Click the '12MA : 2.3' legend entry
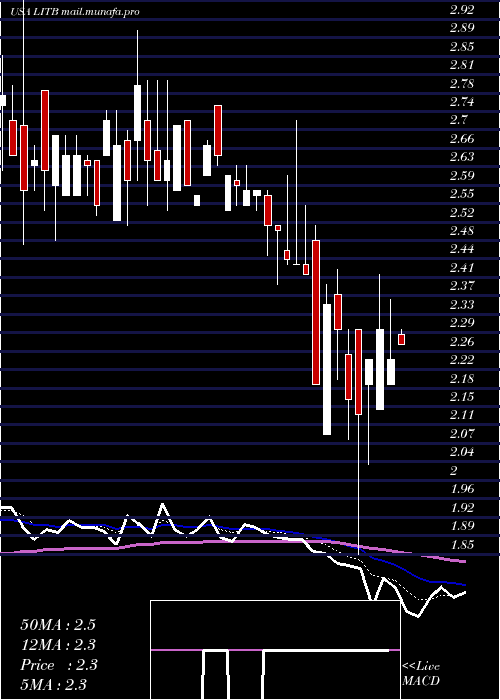Screen dimensions: 500x700 pos(58,645)
